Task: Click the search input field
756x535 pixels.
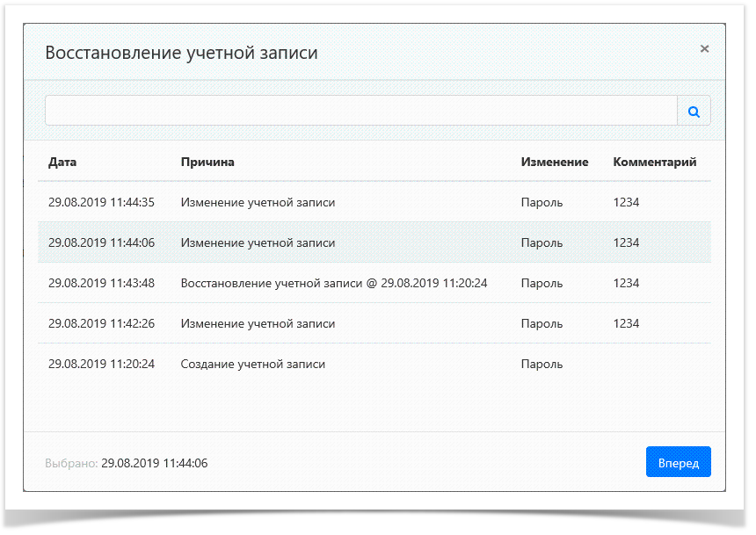Action: (x=352, y=110)
